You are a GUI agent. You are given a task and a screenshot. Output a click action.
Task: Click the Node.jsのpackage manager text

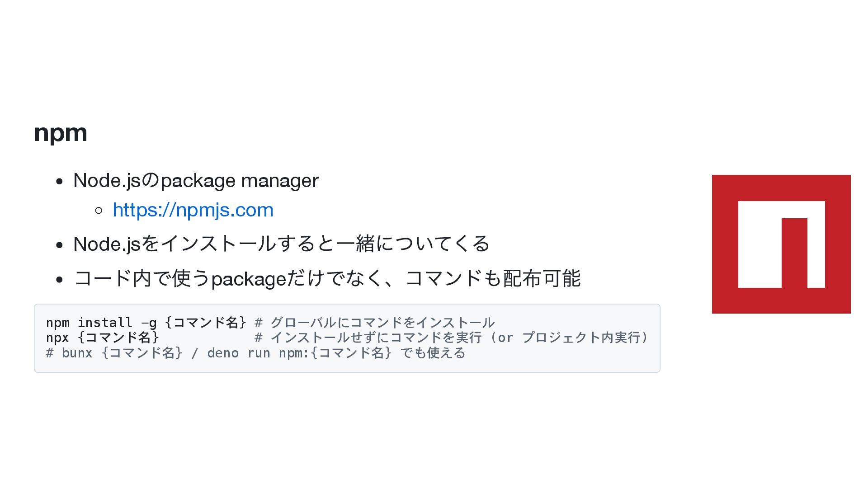[x=196, y=181]
